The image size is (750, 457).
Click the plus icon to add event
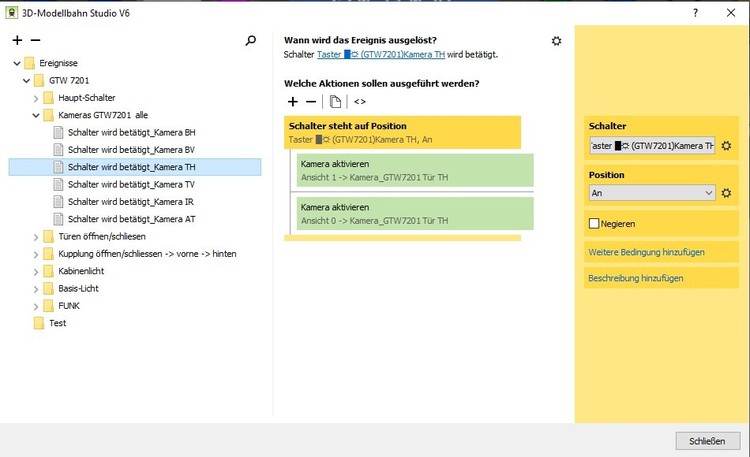(x=17, y=40)
